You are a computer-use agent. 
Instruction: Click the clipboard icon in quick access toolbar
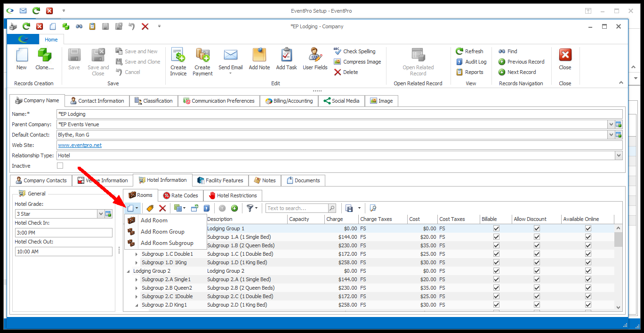[92, 26]
